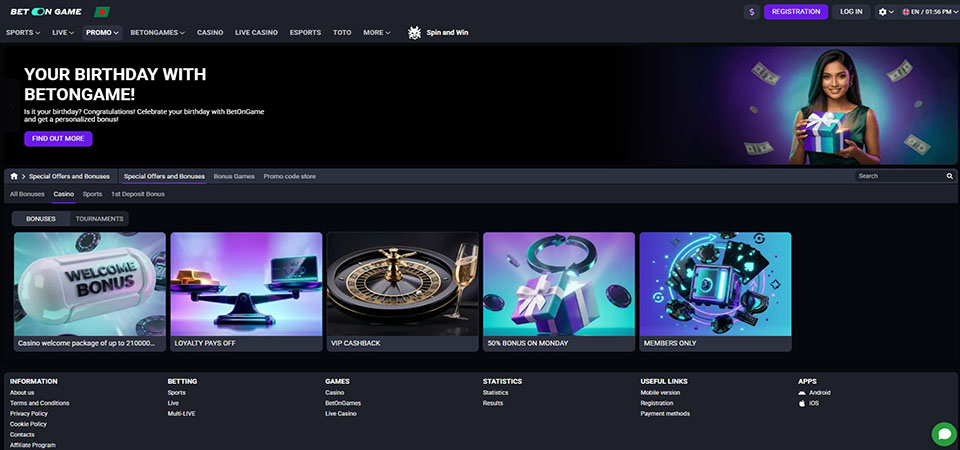Click the FIND OUT MORE button
The height and width of the screenshot is (450, 960).
click(x=58, y=139)
